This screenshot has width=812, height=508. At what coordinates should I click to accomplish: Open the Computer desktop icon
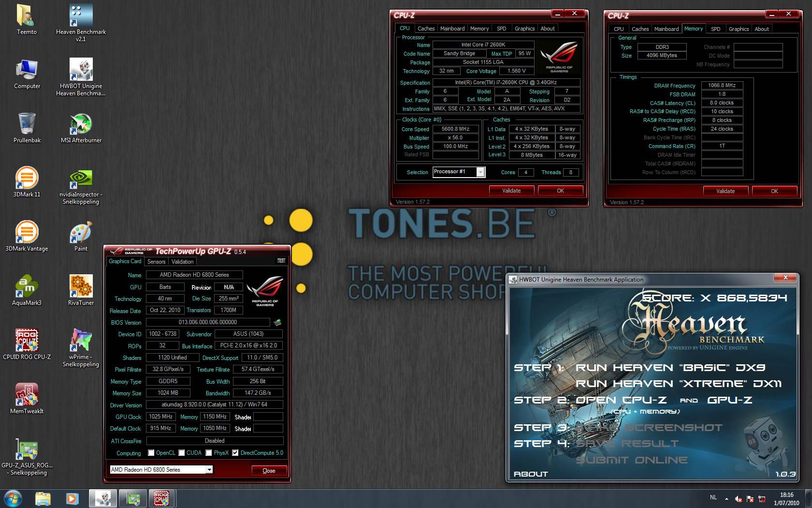[x=27, y=74]
